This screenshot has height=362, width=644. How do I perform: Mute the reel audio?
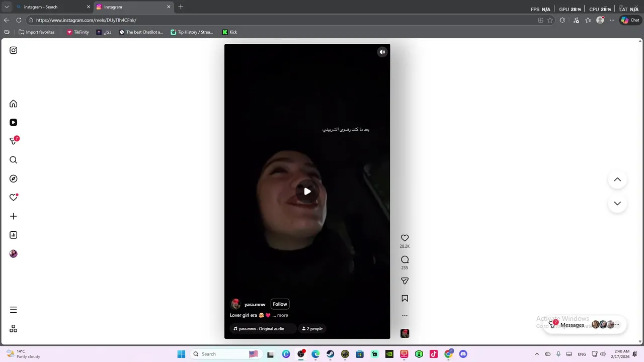click(382, 52)
